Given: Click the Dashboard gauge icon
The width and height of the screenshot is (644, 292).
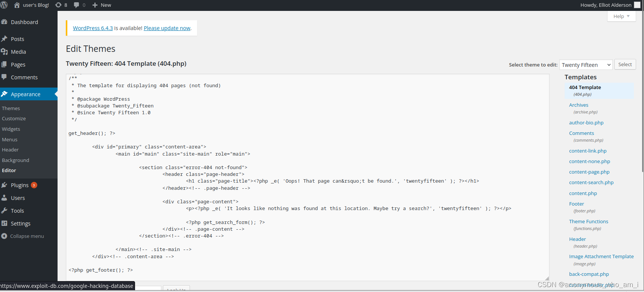Looking at the screenshot, I should point(4,22).
